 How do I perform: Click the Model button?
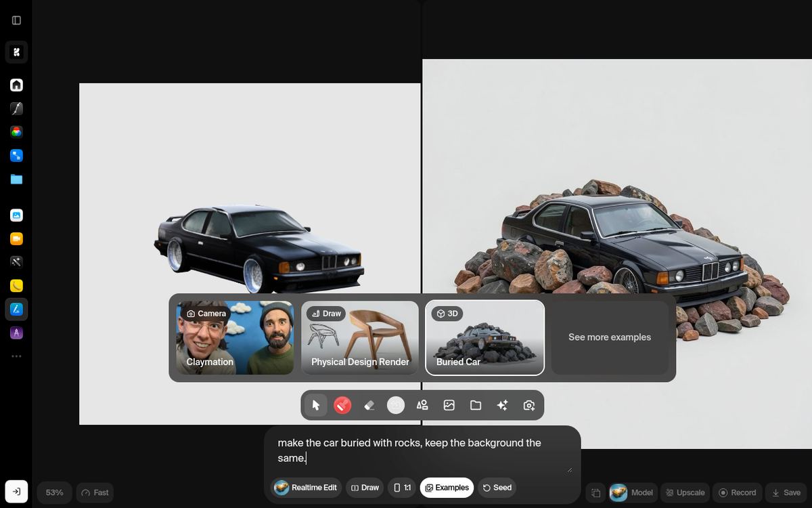point(632,492)
